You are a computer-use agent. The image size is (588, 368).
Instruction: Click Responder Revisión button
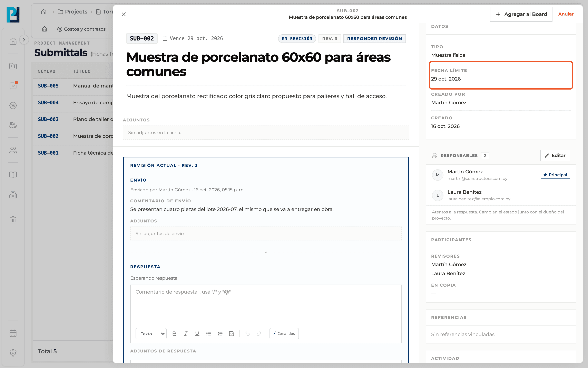pos(374,38)
